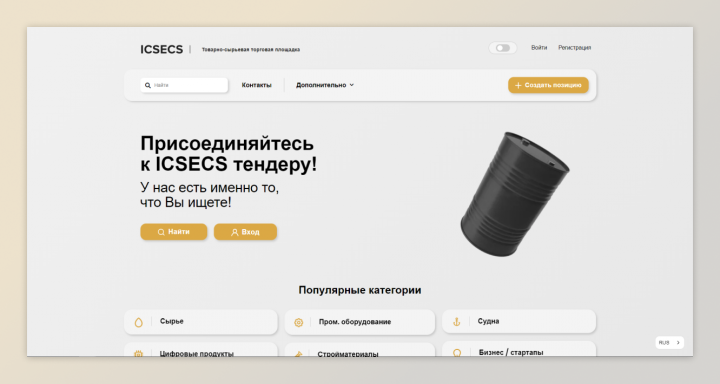Open the Войти login link
The width and height of the screenshot is (720, 384).
click(539, 47)
